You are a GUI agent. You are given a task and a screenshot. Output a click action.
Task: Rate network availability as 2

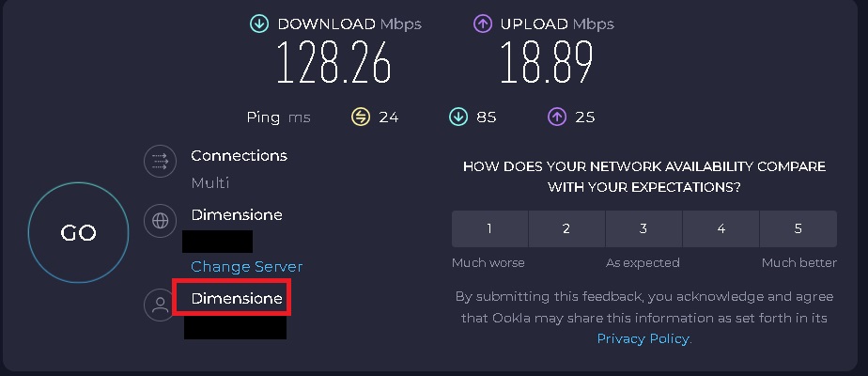pyautogui.click(x=566, y=228)
